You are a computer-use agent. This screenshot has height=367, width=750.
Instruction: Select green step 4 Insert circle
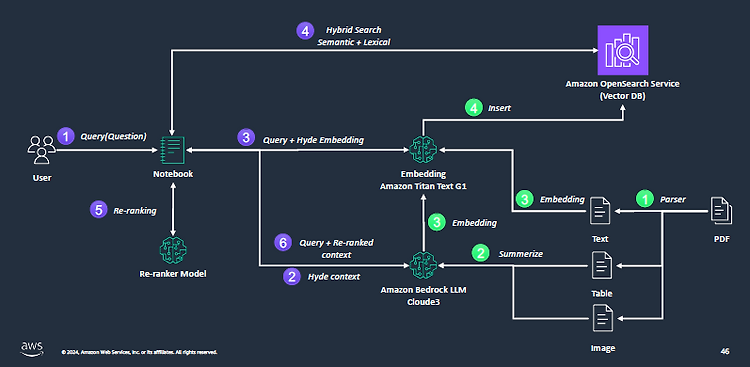click(x=474, y=108)
